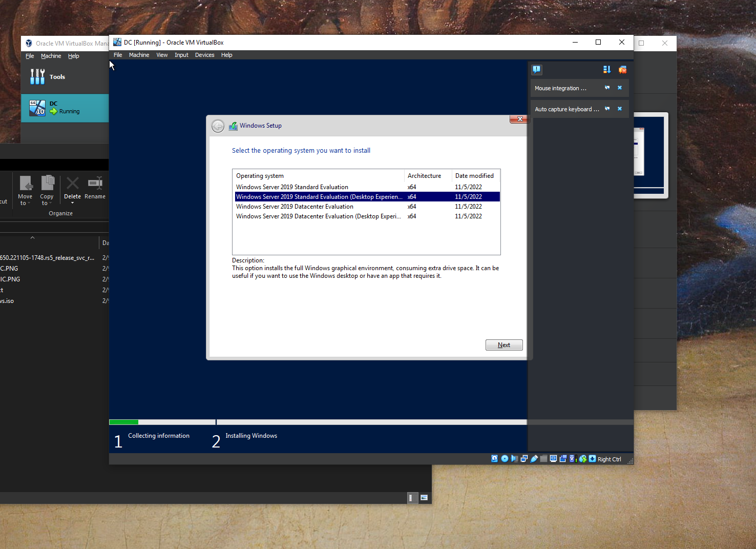This screenshot has width=756, height=549.
Task: Open the Devices menu of the DC VM window
Action: tap(204, 55)
